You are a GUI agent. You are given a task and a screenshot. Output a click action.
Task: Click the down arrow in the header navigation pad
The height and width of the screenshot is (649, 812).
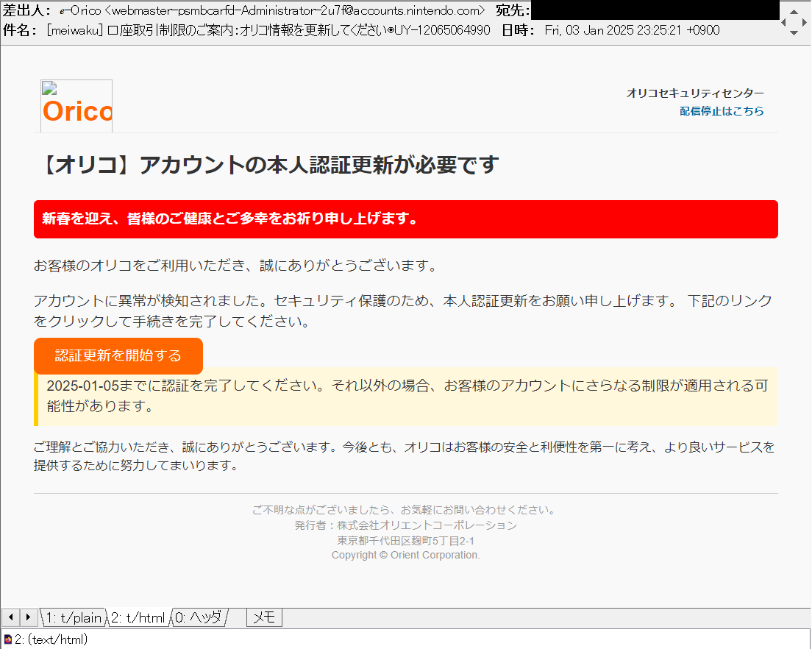click(794, 33)
